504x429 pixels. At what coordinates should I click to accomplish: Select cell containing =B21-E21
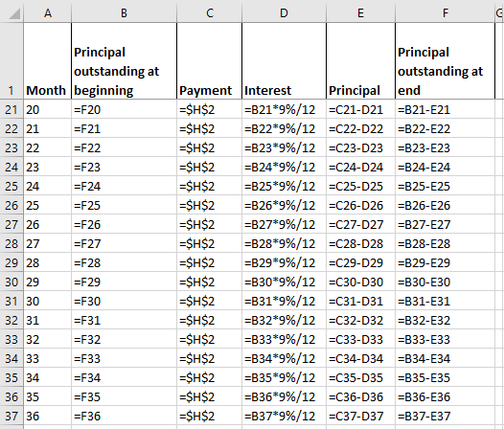coord(446,109)
